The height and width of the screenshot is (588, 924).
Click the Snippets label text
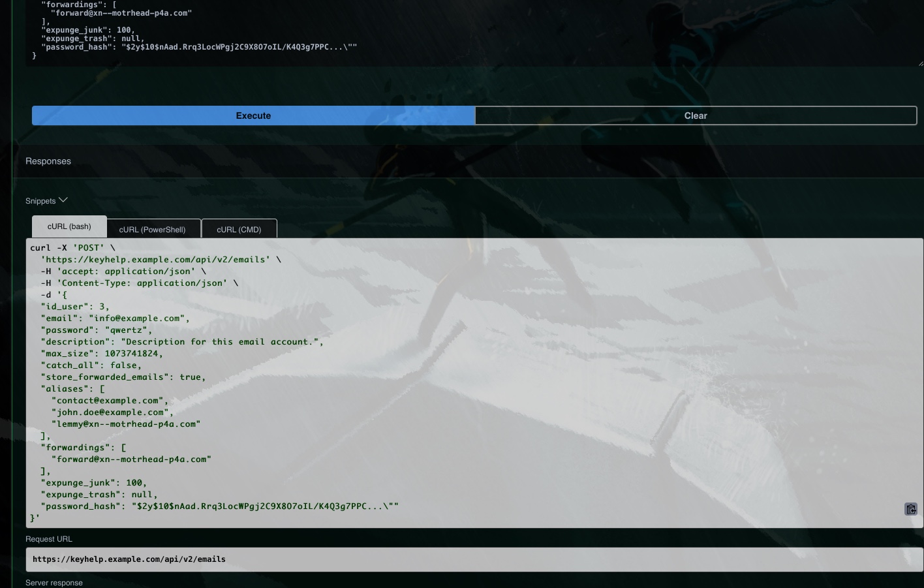point(40,201)
